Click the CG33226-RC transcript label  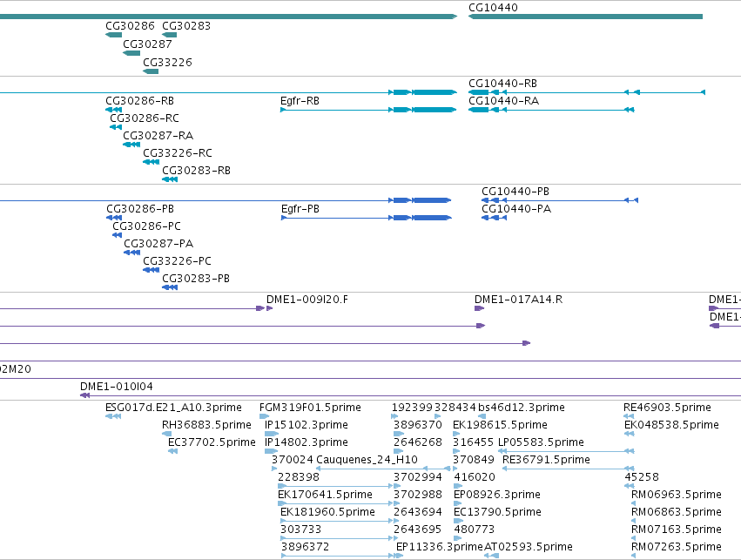178,153
